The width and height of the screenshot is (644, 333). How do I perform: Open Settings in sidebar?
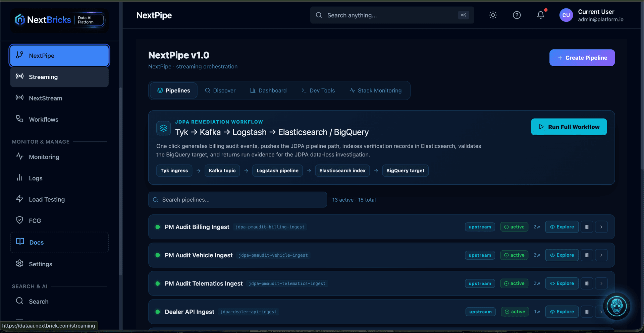59,264
